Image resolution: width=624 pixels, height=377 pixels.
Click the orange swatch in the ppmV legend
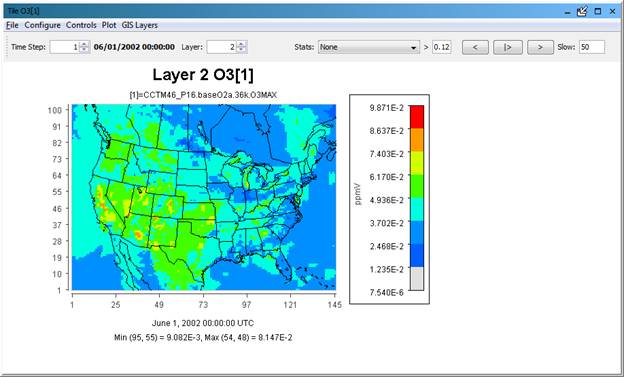click(x=417, y=139)
